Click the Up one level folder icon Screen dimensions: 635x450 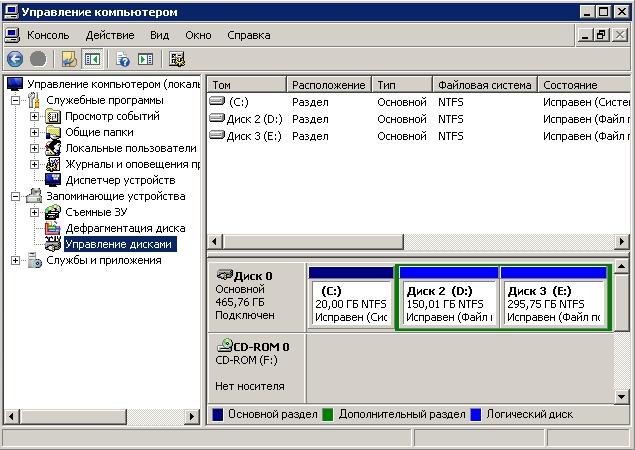(69, 59)
